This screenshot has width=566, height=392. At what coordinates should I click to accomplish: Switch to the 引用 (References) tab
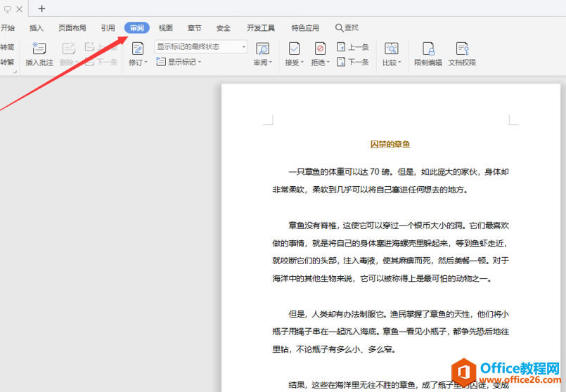pos(108,28)
